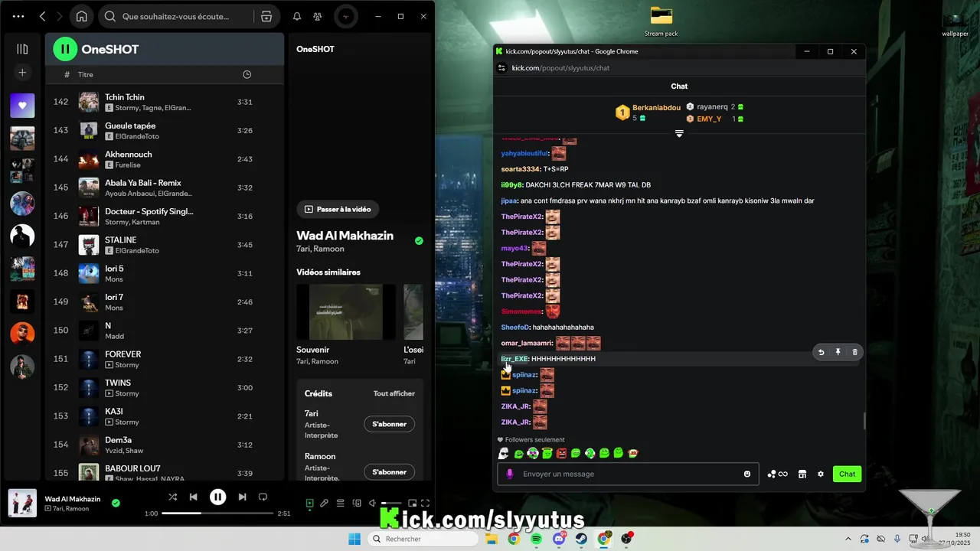
Task: Open Spotify's three-dot main menu
Action: pyautogui.click(x=18, y=16)
